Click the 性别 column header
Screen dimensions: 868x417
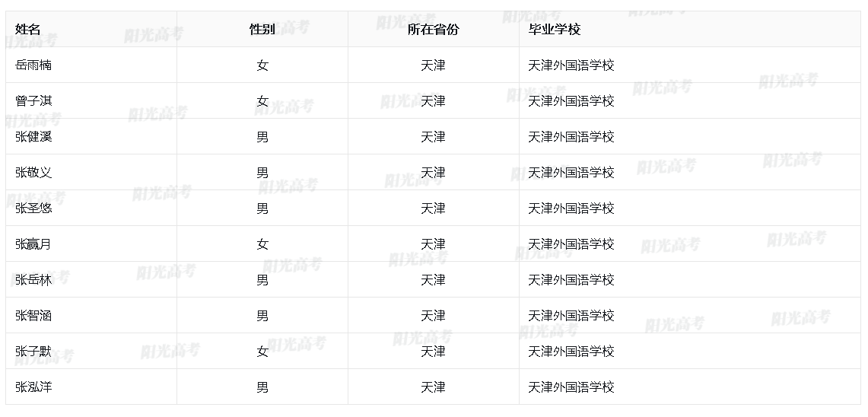(x=262, y=30)
